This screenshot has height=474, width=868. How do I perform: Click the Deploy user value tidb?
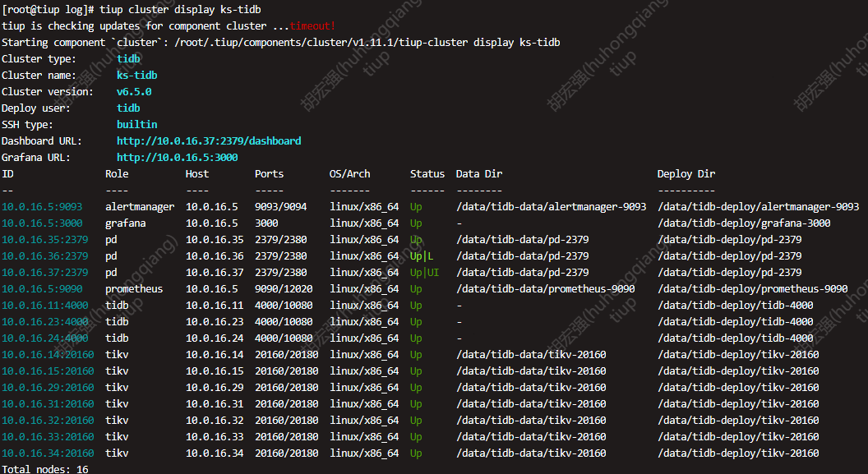pyautogui.click(x=128, y=108)
